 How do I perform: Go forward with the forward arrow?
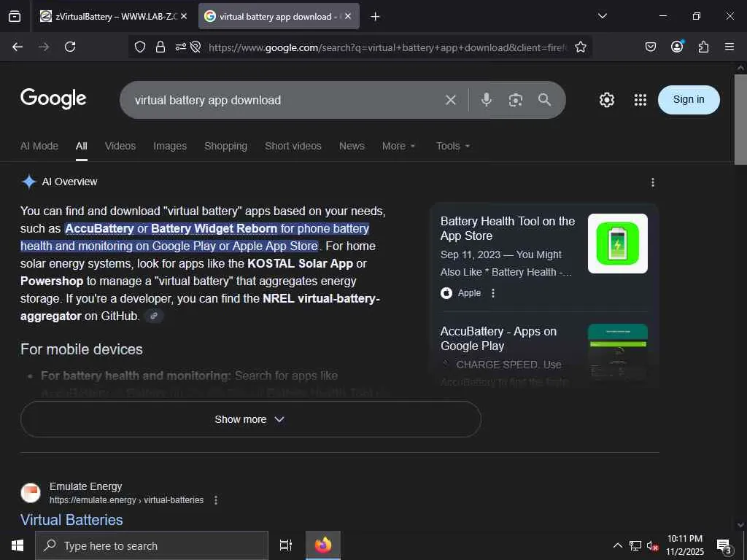(x=44, y=47)
